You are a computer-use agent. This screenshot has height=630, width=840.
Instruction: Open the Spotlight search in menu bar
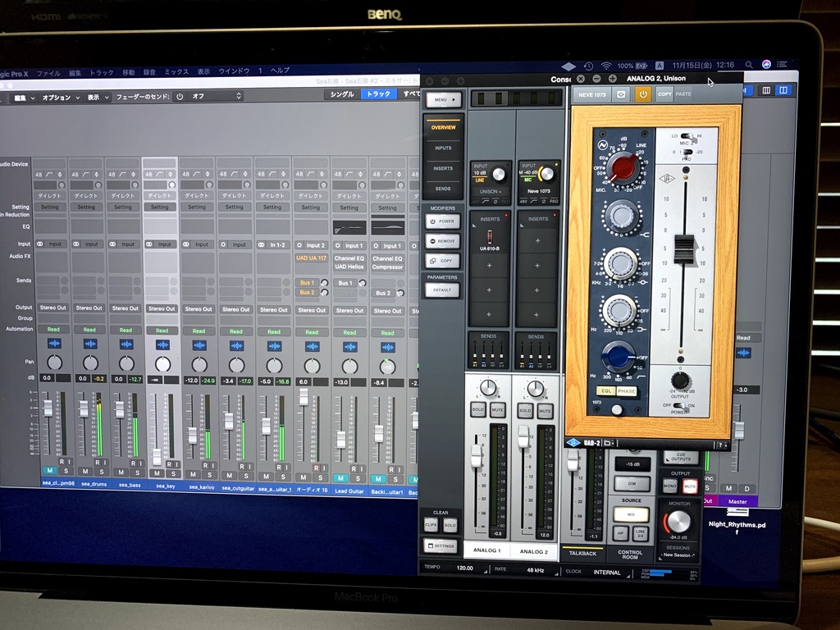click(x=749, y=65)
